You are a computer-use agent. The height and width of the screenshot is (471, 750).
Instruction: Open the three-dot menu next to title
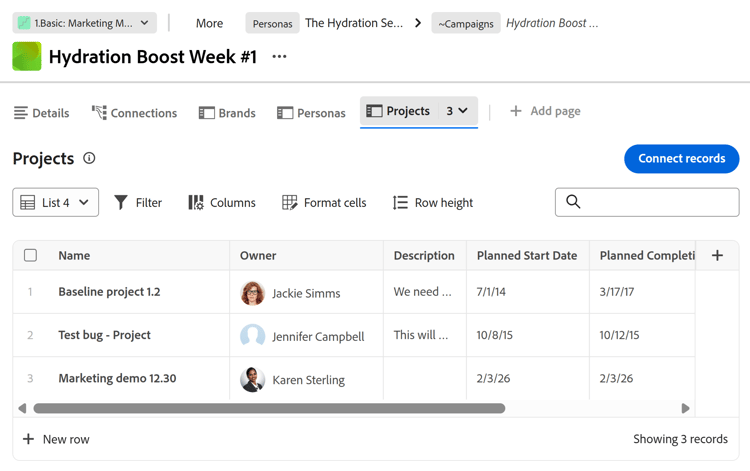pyautogui.click(x=279, y=56)
